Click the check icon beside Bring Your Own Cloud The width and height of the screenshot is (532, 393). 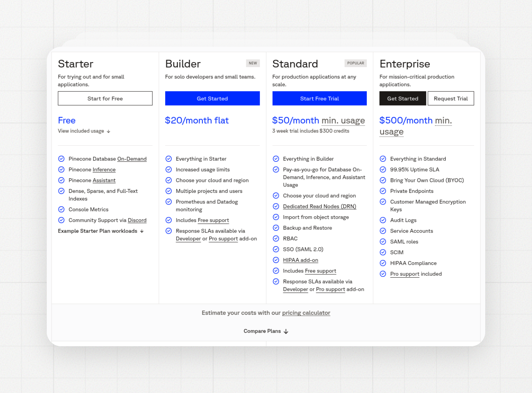point(383,180)
